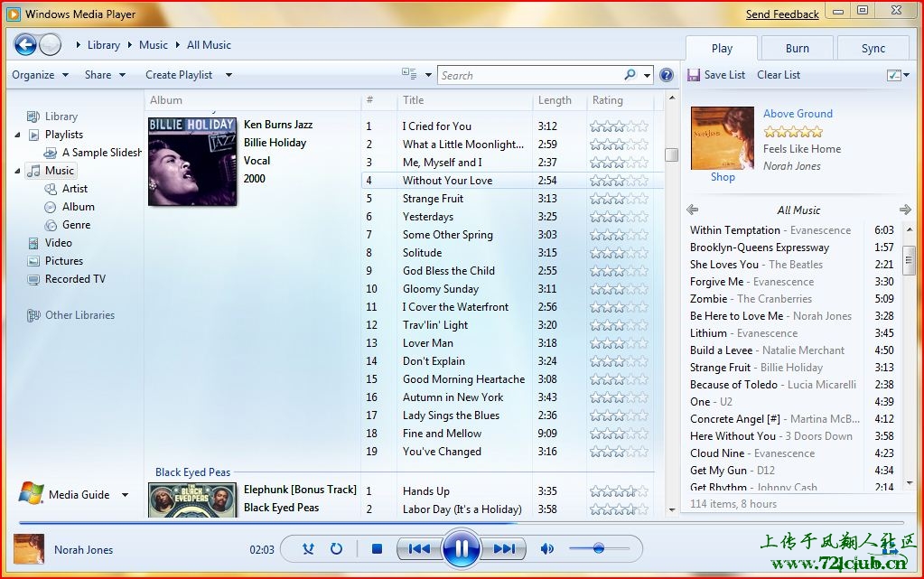Click the library list vertical scrollbar thumb
The height and width of the screenshot is (579, 924).
671,154
